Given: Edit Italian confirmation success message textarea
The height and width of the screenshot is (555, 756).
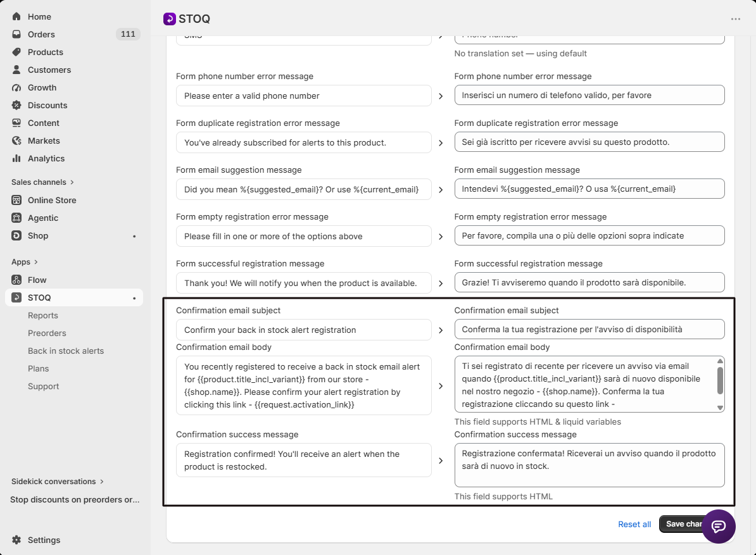Looking at the screenshot, I should (x=589, y=465).
